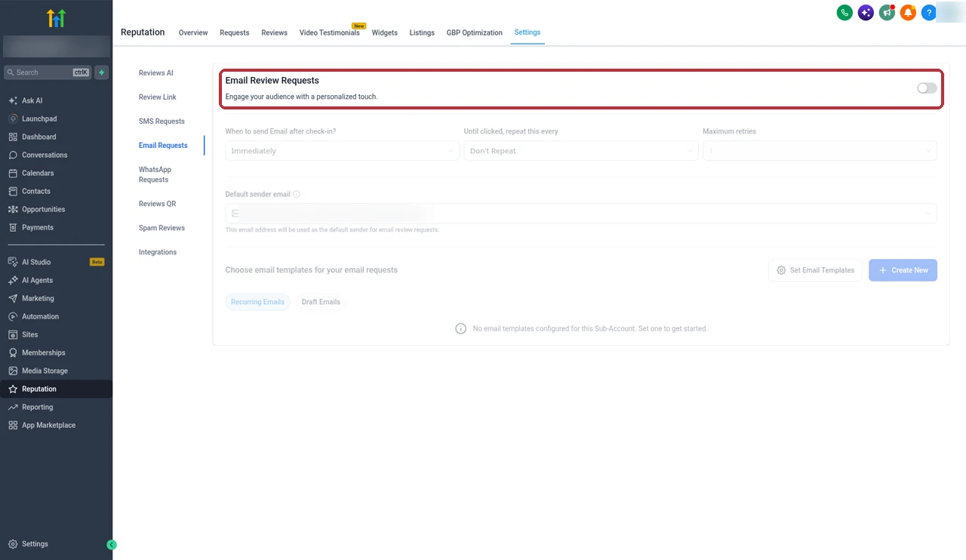
Task: Click the Widgets tab
Action: tap(385, 32)
